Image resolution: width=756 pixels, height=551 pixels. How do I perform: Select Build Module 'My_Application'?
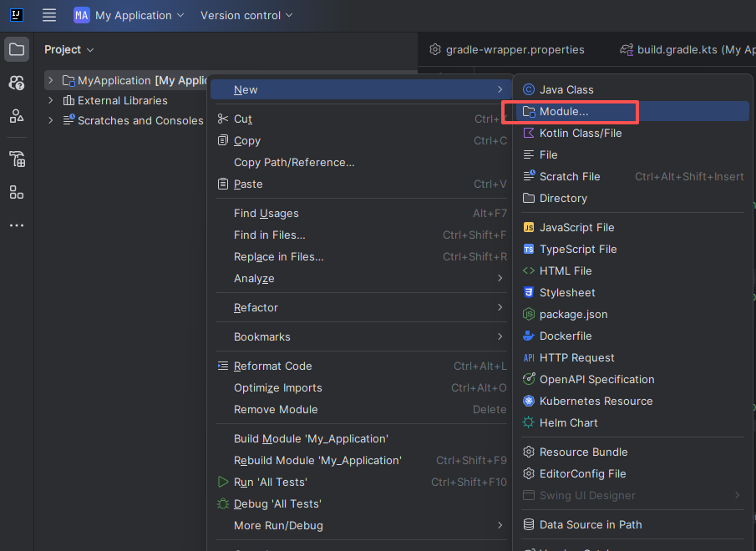click(361, 439)
